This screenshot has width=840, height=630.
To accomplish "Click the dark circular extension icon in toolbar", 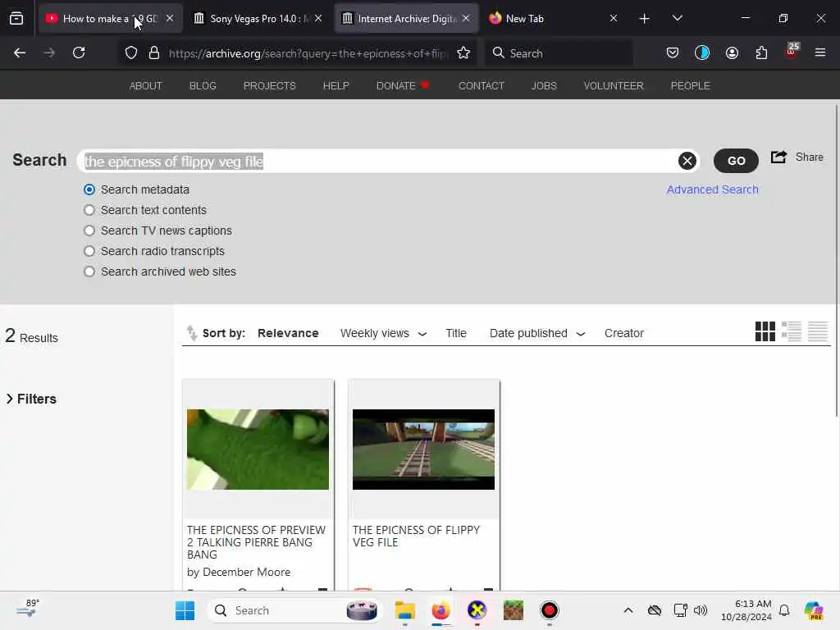I will [x=702, y=52].
